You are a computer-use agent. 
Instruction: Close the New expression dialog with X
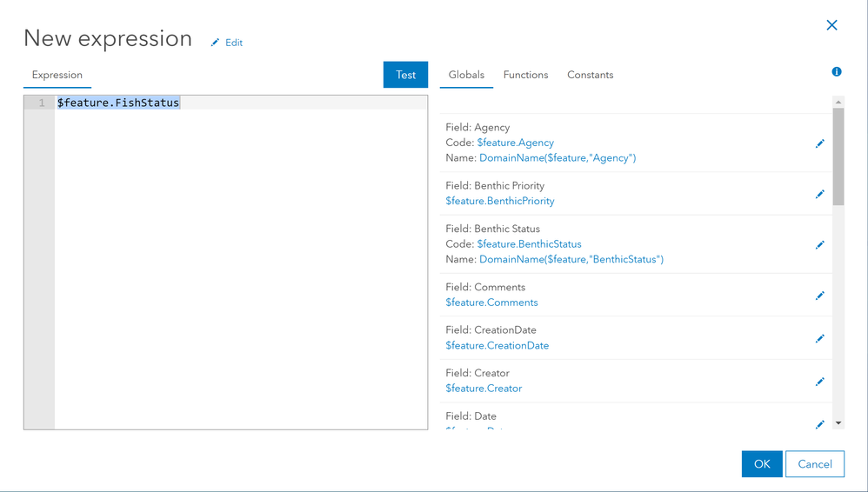click(x=831, y=25)
